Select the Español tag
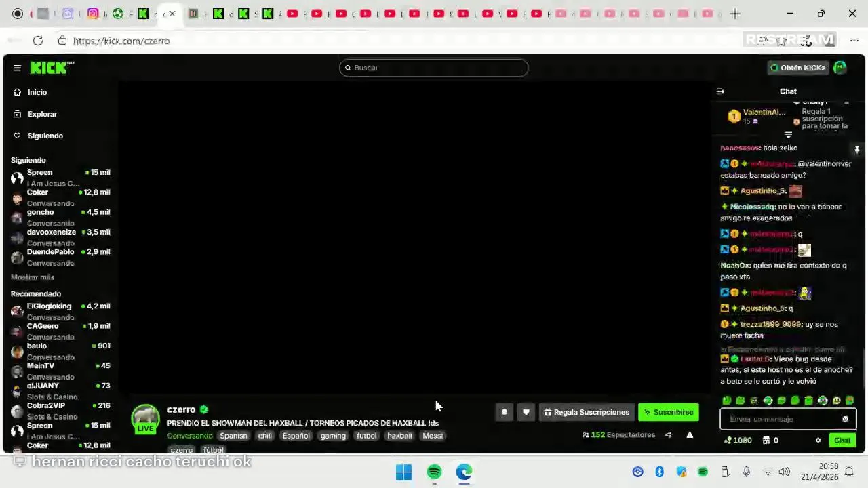The image size is (868, 488). 296,436
